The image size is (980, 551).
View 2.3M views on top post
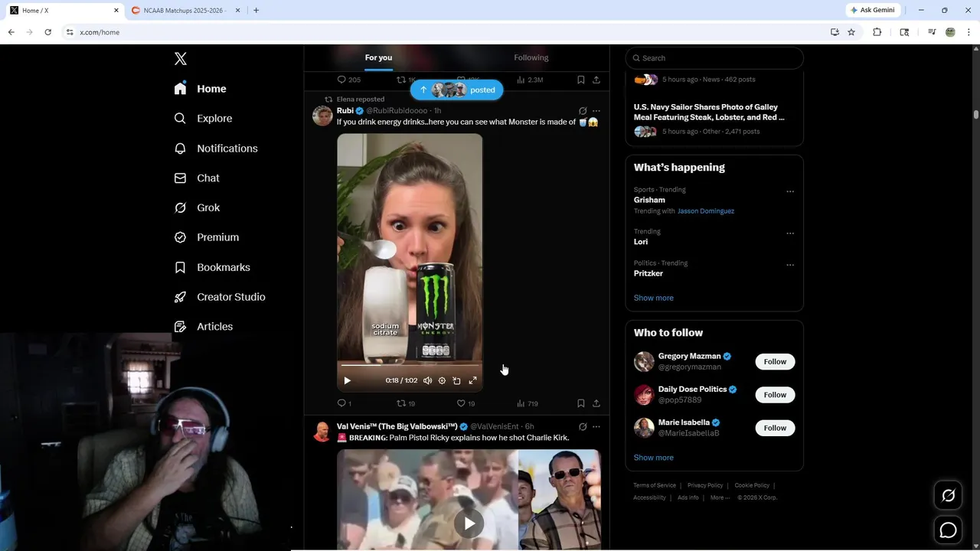pos(530,80)
